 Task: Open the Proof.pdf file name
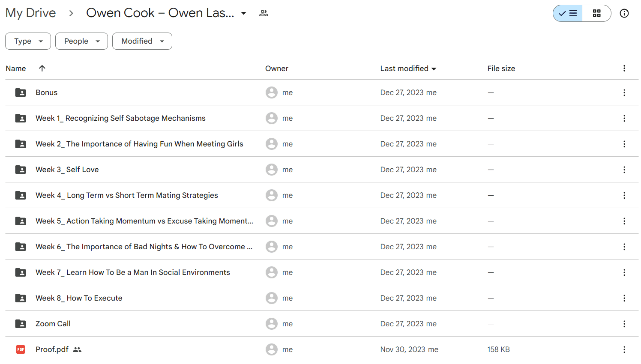52,349
